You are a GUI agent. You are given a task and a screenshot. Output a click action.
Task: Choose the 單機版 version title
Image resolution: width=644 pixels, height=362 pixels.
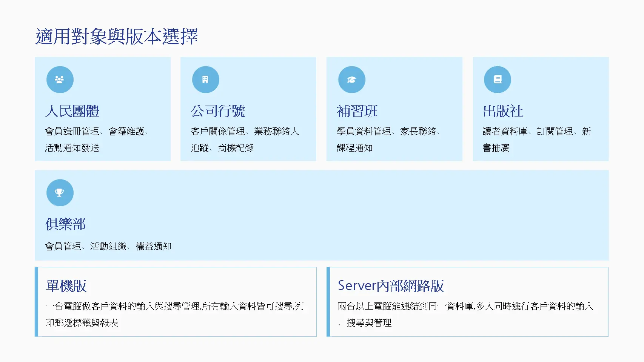point(66,286)
